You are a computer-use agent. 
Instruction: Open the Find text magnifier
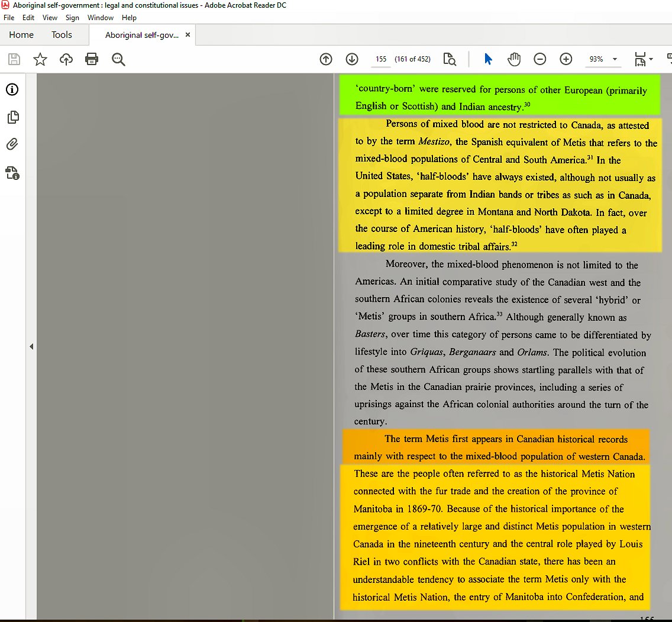click(118, 59)
